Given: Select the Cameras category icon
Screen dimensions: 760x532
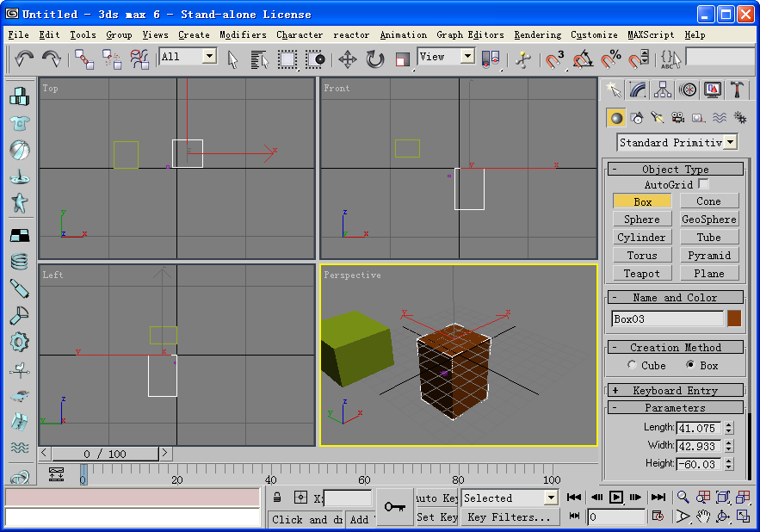Looking at the screenshot, I should tap(677, 118).
